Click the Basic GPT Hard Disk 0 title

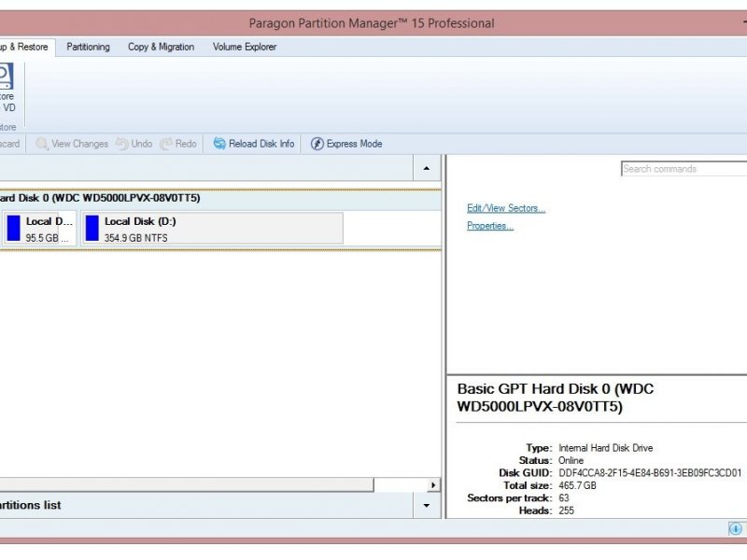coord(556,398)
